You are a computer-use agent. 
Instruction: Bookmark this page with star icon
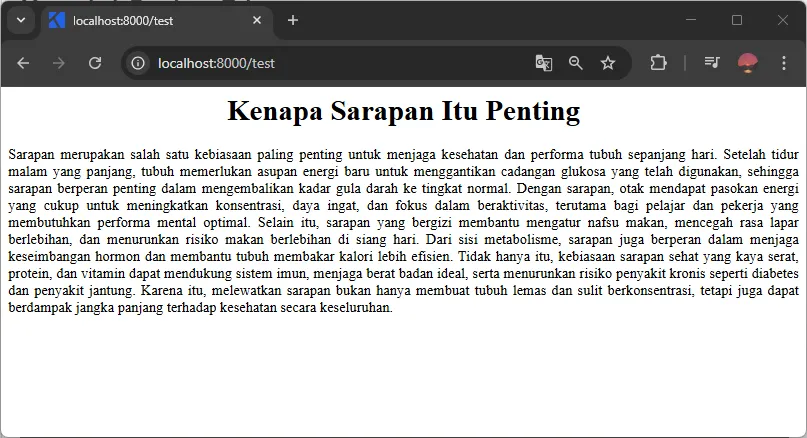608,63
